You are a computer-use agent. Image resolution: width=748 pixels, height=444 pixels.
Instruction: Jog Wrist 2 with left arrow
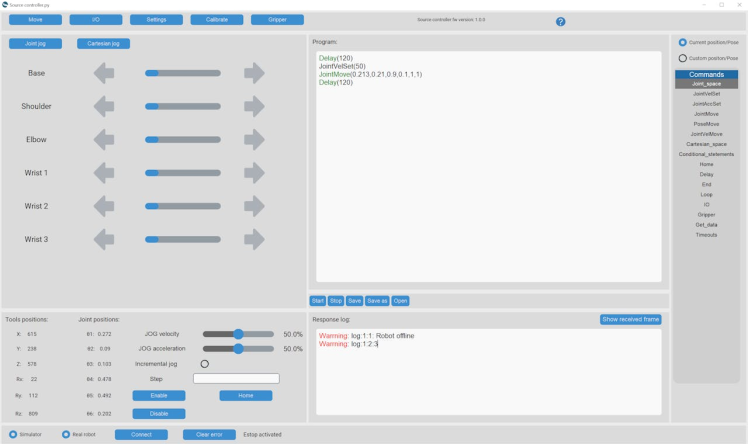104,206
